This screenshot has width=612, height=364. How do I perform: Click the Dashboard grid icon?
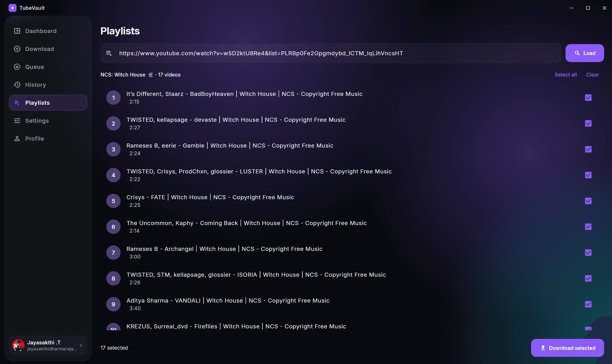click(17, 31)
